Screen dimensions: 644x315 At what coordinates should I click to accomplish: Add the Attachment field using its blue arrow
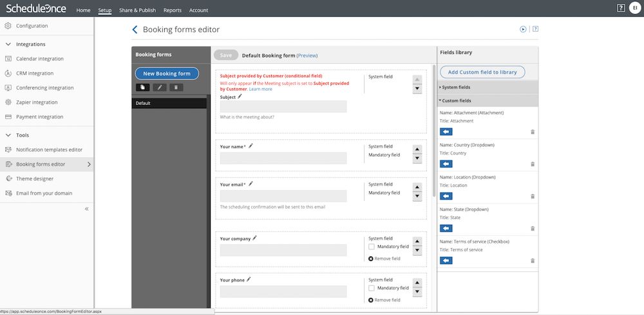(446, 131)
